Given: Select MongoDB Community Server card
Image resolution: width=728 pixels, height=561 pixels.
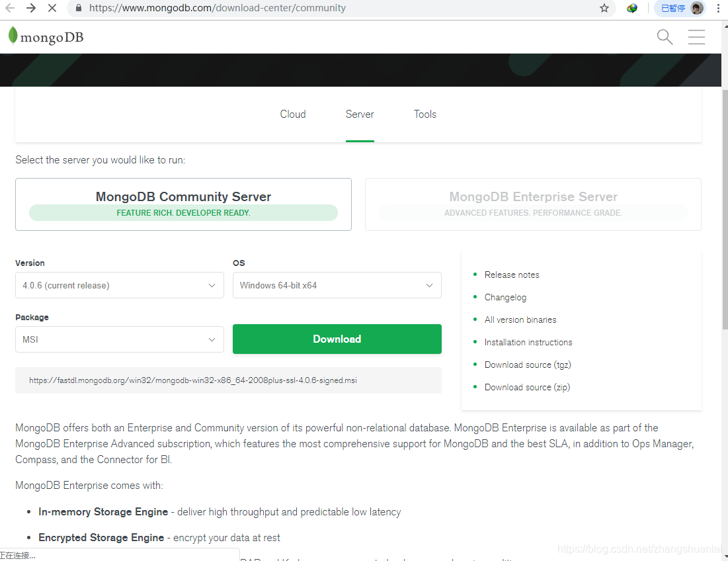Looking at the screenshot, I should click(183, 204).
